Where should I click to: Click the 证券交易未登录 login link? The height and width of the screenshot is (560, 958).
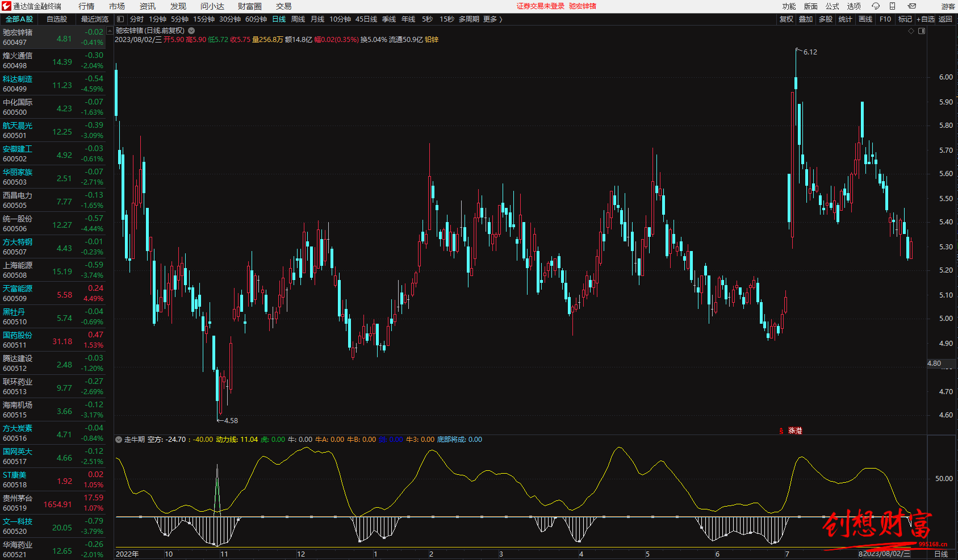coord(540,6)
